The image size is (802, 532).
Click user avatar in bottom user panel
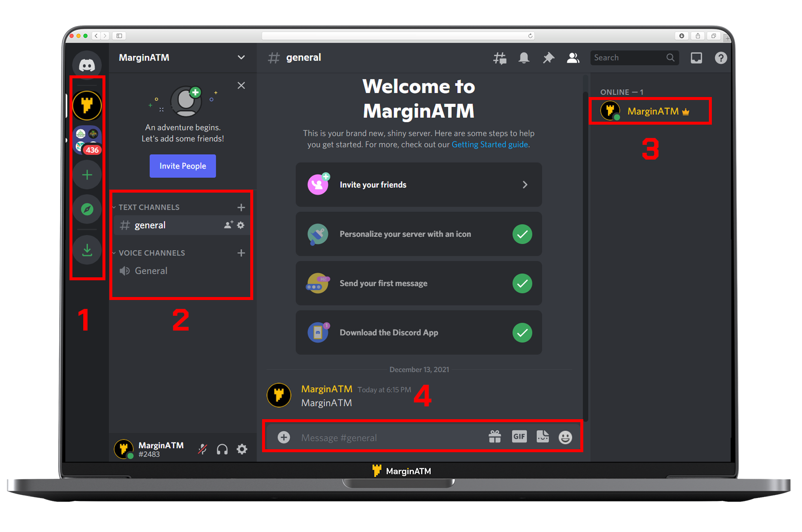[123, 449]
